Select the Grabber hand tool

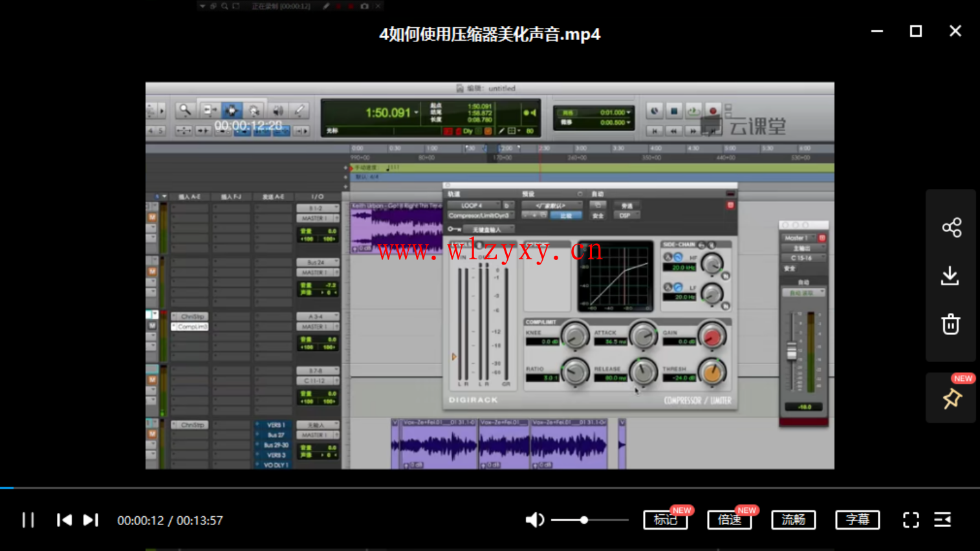[x=255, y=111]
